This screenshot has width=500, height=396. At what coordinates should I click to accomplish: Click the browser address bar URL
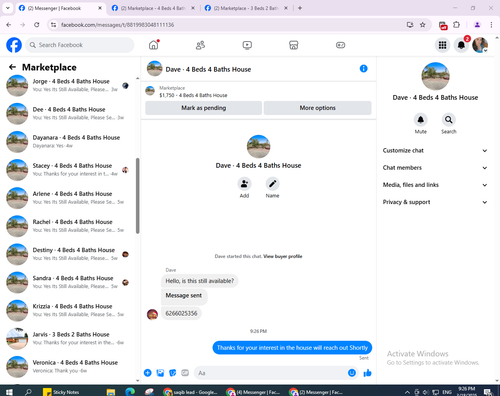[117, 25]
